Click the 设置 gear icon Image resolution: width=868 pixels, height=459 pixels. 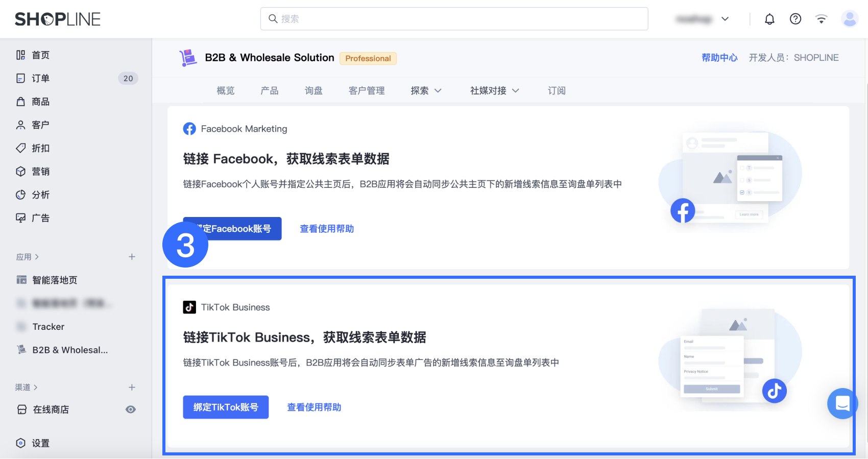tap(21, 443)
